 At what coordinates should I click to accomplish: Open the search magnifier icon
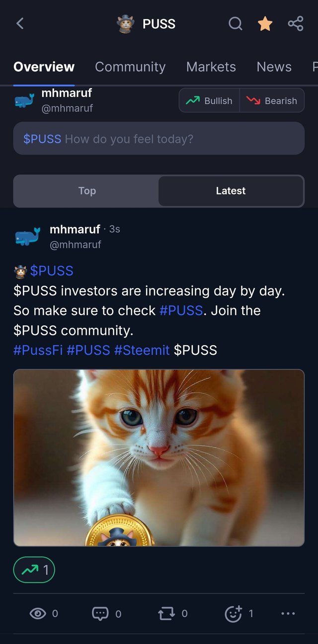(235, 23)
